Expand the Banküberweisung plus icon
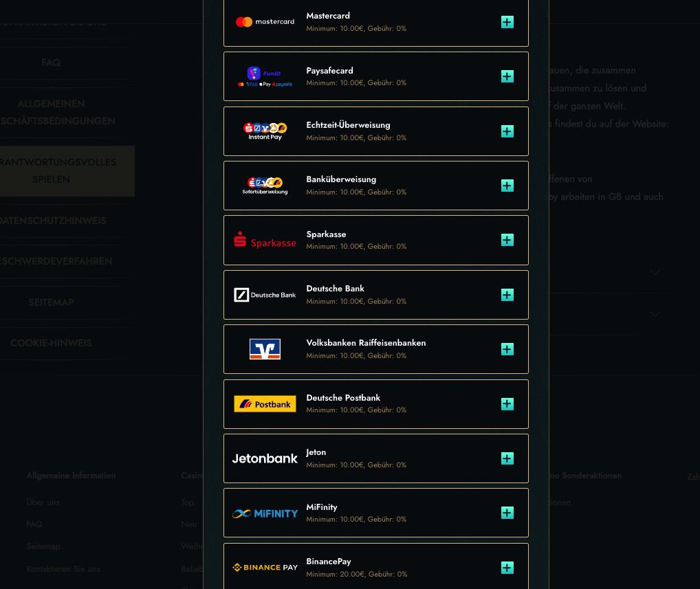The height and width of the screenshot is (589, 700). (507, 186)
